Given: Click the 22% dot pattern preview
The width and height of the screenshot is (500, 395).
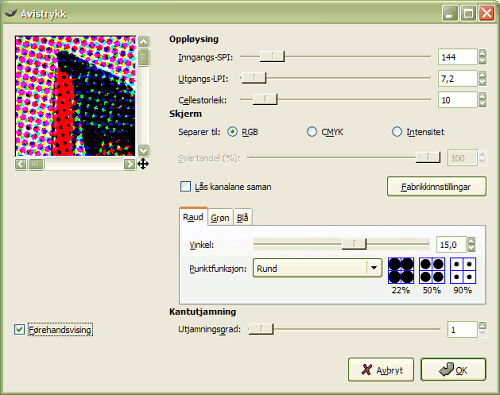Looking at the screenshot, I should (x=401, y=270).
